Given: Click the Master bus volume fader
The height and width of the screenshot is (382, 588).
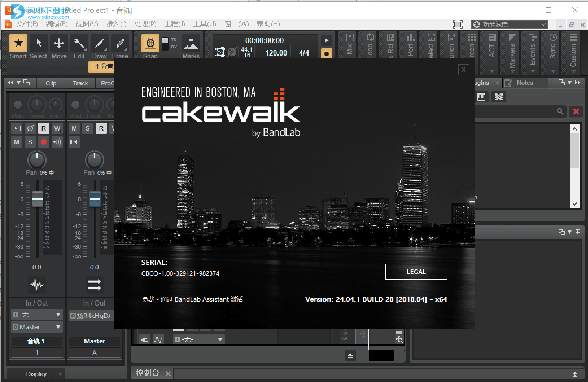Looking at the screenshot, I should click(x=95, y=199).
